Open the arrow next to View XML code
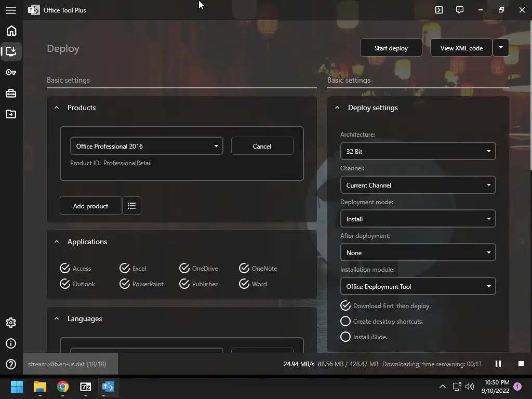The image size is (532, 399). (501, 48)
